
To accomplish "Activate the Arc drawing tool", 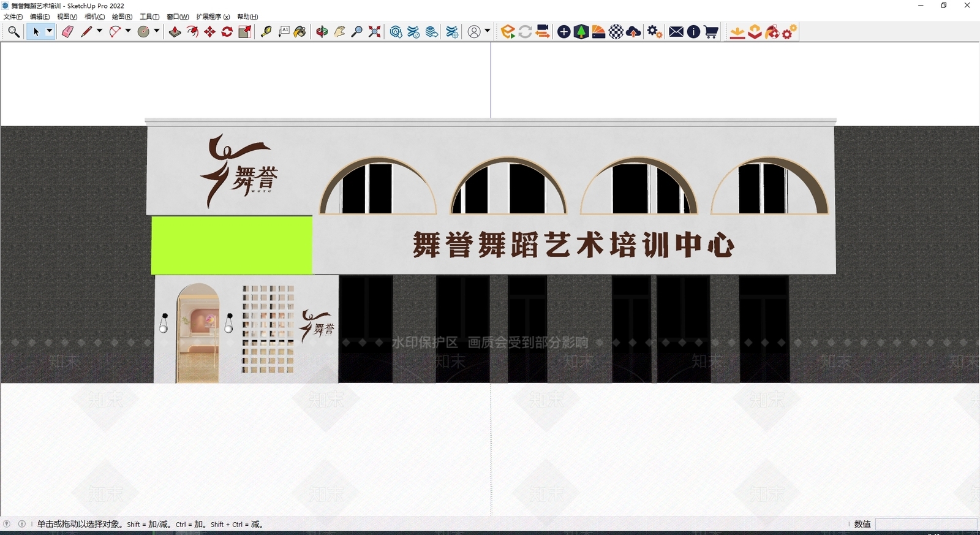I will coord(115,32).
